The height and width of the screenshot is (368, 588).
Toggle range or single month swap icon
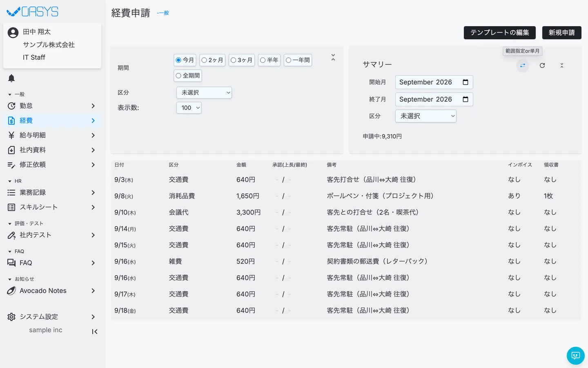click(523, 65)
